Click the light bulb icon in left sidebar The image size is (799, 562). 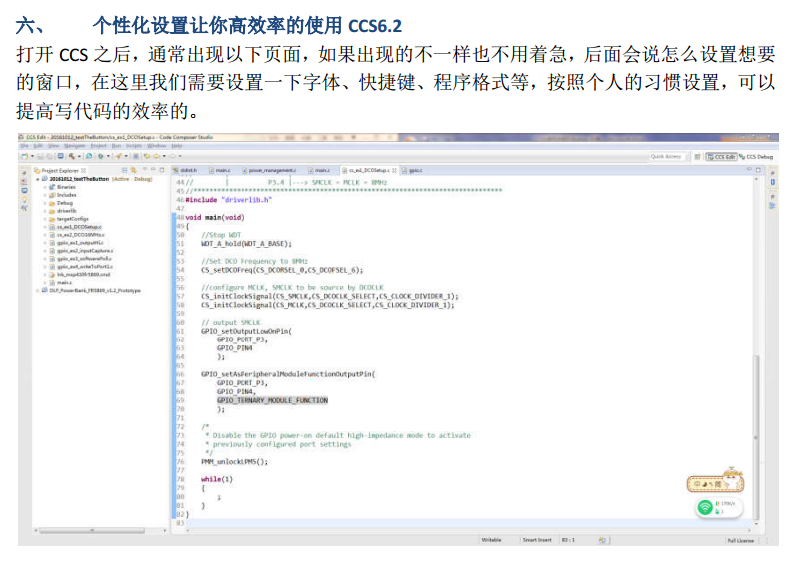24,199
